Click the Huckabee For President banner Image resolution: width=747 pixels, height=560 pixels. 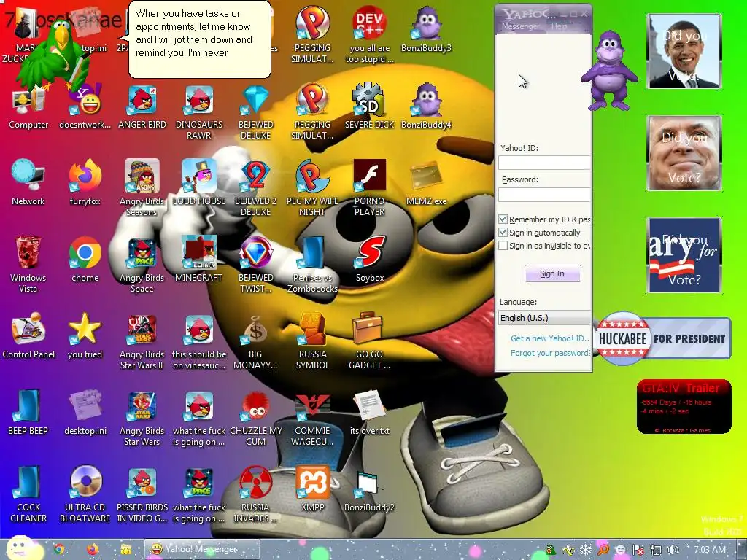662,338
